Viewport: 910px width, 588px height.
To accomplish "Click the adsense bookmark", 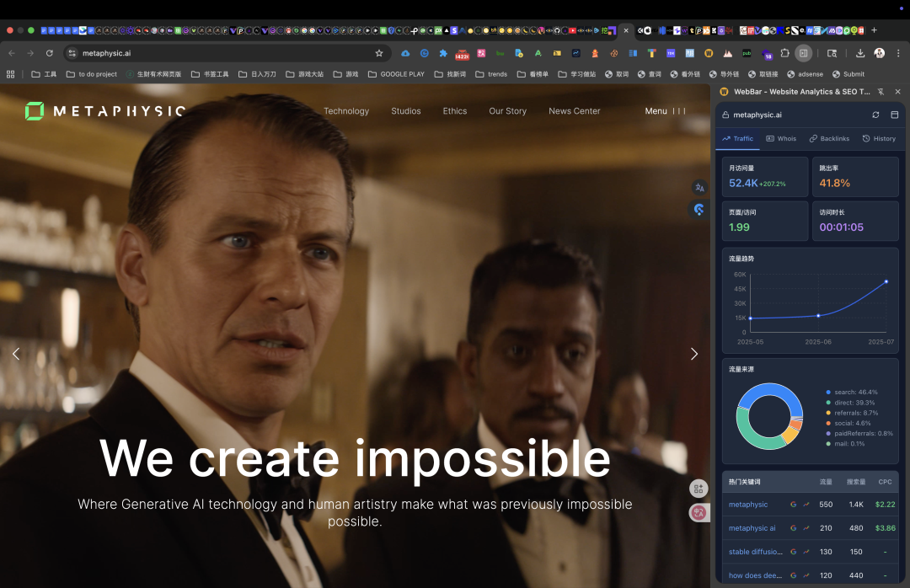I will pyautogui.click(x=805, y=74).
